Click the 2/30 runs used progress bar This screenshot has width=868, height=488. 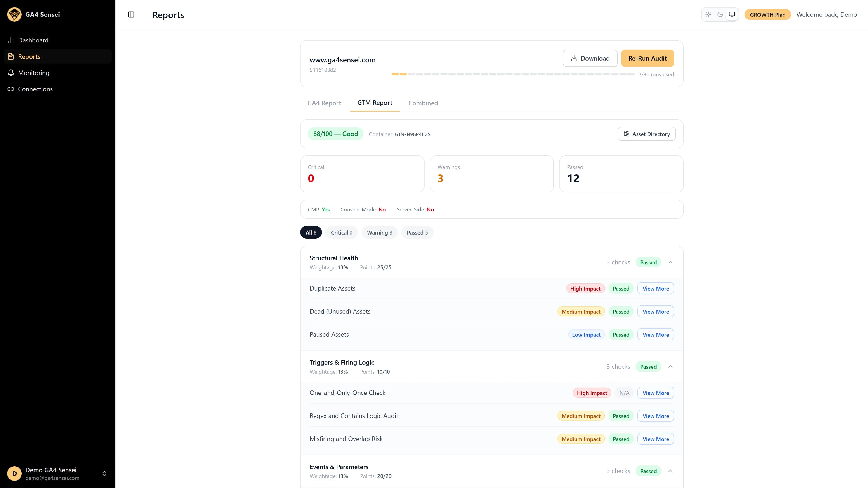tap(513, 74)
